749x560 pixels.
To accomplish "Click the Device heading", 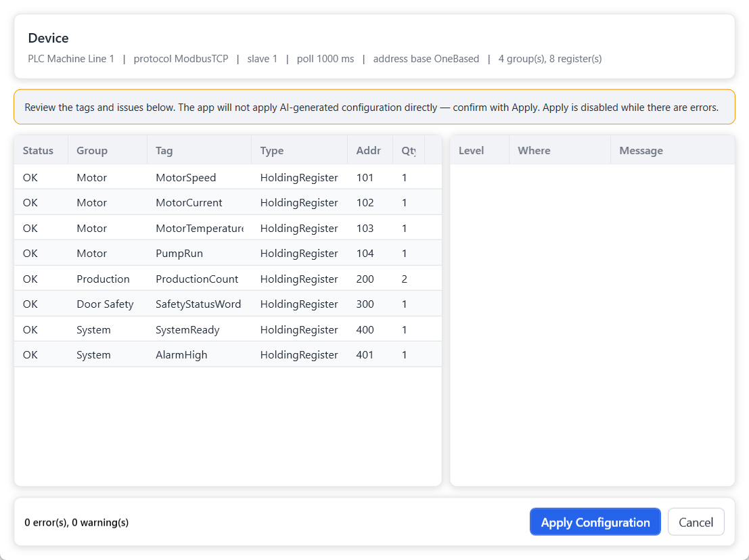I will (x=48, y=38).
